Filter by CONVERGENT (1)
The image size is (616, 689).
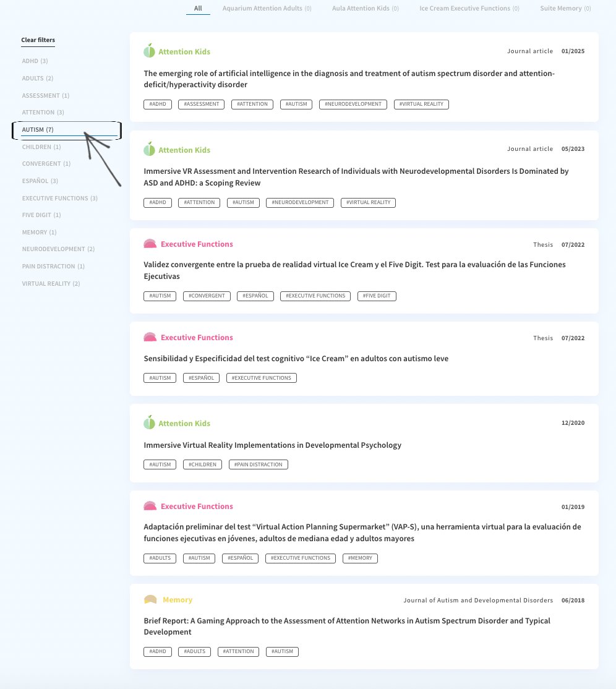click(x=46, y=164)
